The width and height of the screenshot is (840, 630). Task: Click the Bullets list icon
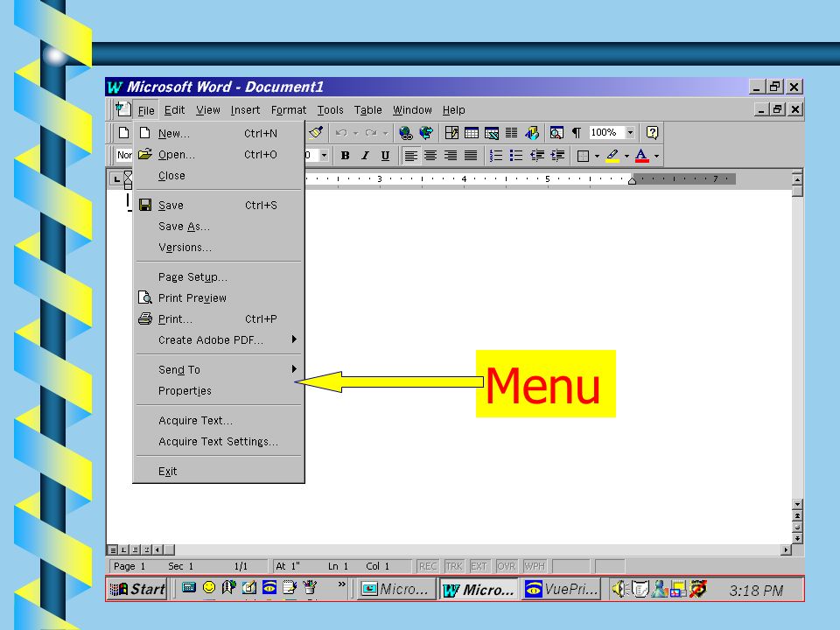coord(516,156)
